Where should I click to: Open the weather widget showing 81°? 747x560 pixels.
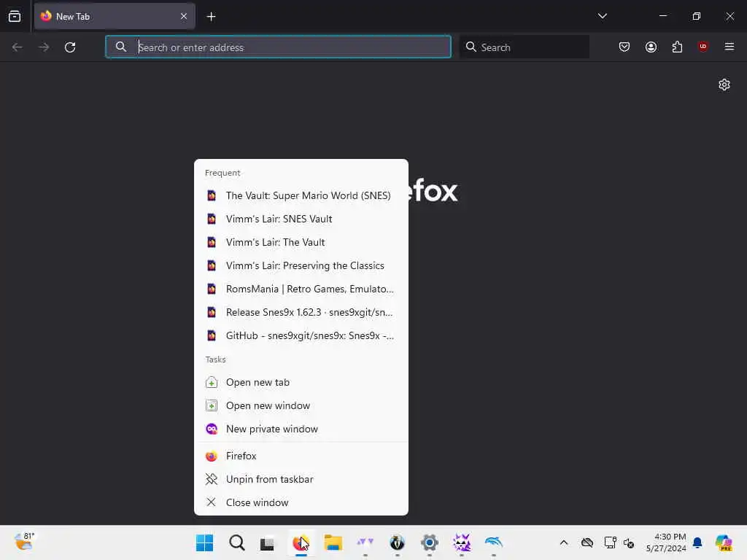click(x=25, y=542)
